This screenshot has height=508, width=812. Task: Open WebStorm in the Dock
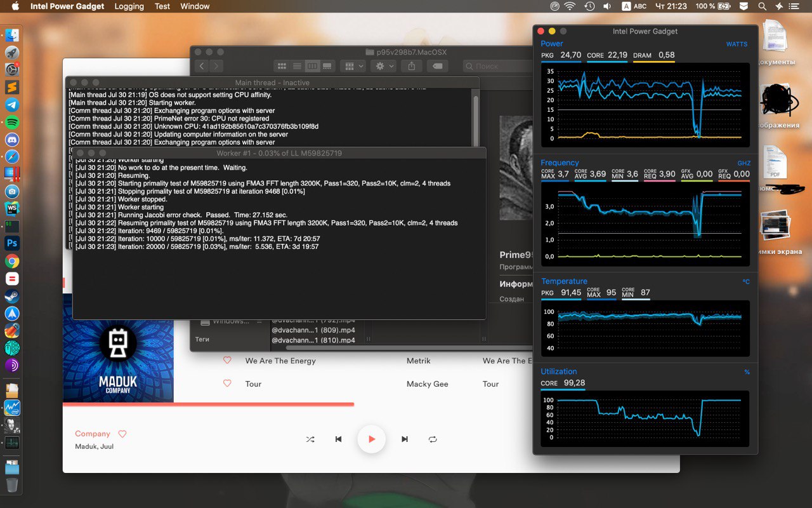click(x=11, y=208)
